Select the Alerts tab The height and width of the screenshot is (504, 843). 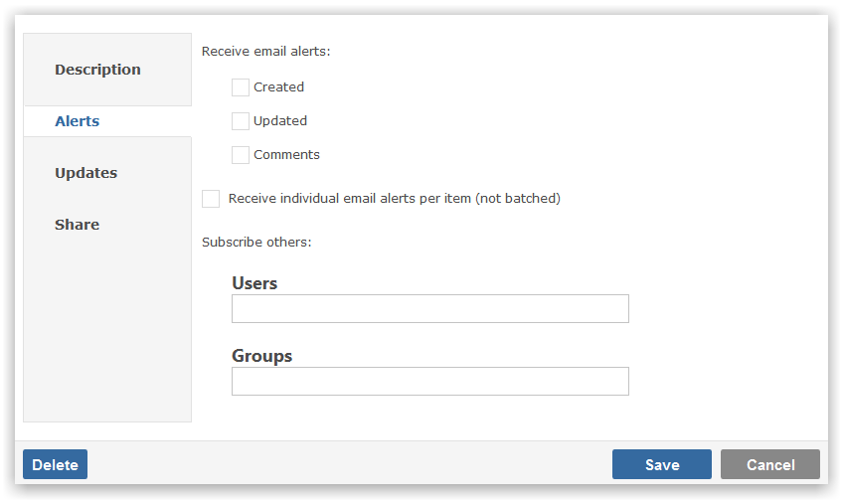77,121
